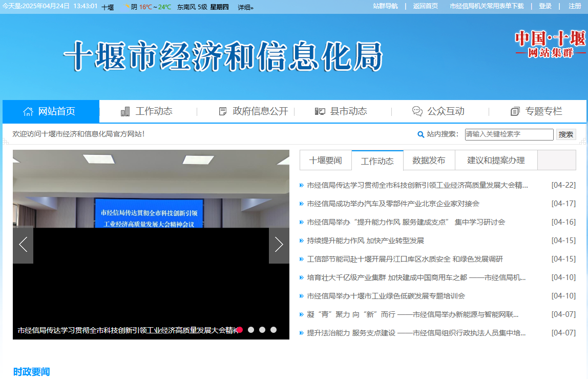588x379 pixels.
Task: Advance carousel with the right arrow
Action: click(279, 245)
